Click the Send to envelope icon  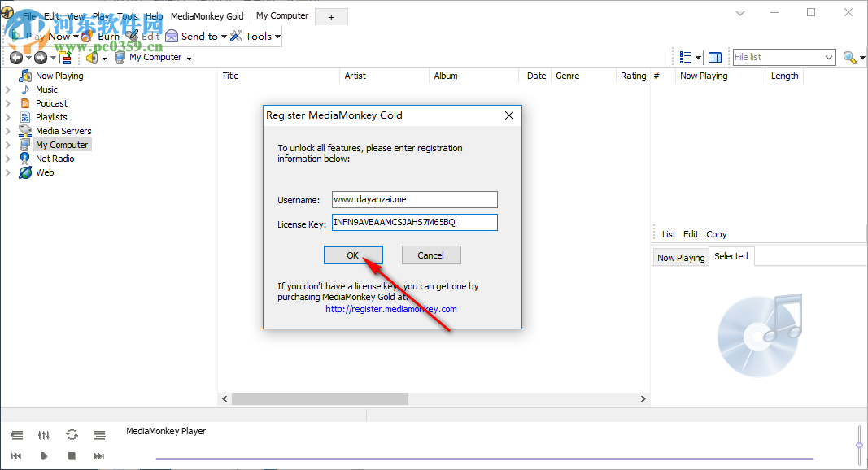coord(172,37)
